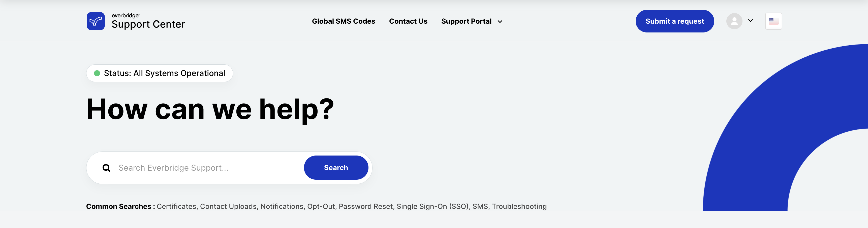Open the Contact Us page
868x228 pixels.
click(x=408, y=21)
